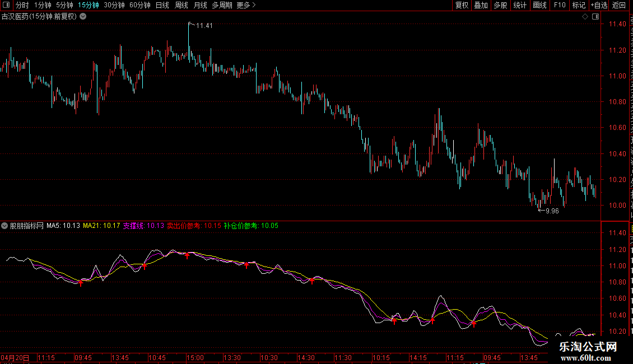Click the 标记 mark button
Viewport: 633px width, 364px height.
[x=579, y=5]
